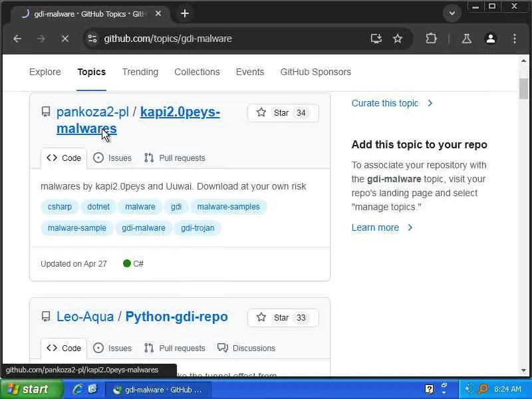Screen dimensions: 532x399
Task: Open Events navigation item
Action: point(250,72)
